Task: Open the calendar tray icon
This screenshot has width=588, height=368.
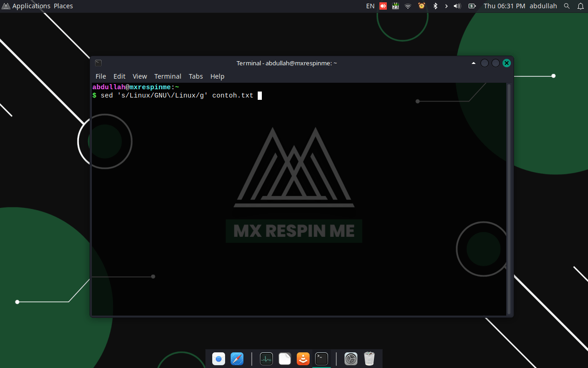Action: [396, 6]
